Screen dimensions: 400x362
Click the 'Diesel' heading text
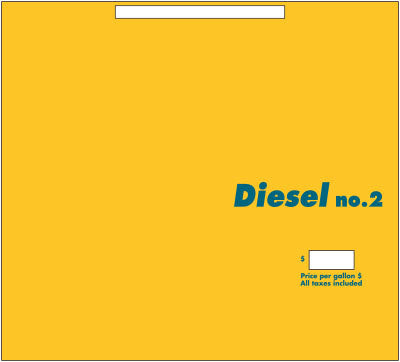pos(282,195)
